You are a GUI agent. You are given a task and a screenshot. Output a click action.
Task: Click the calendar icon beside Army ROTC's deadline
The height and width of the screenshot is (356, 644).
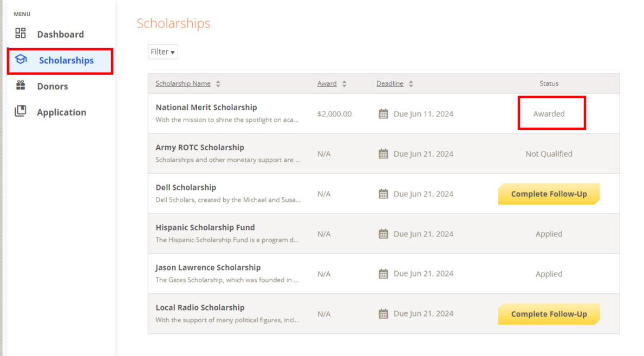[383, 154]
